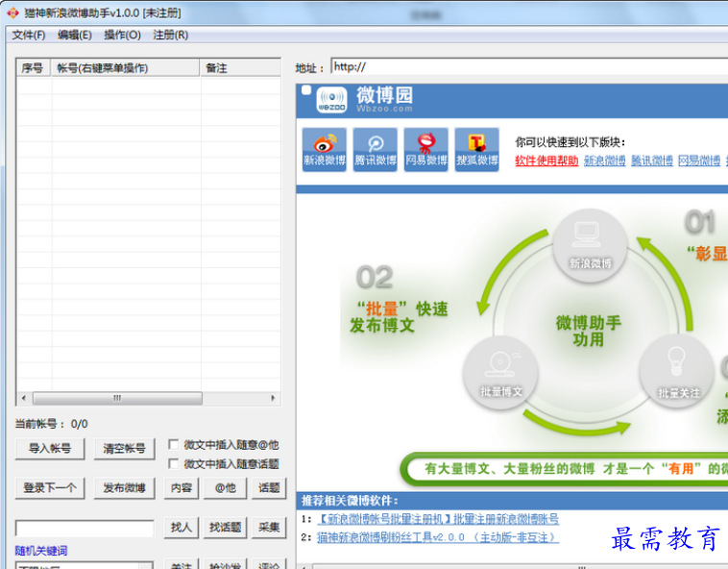Screen dimensions: 728x569
Task: Toggle the small checkbox beside the Wbzoo logo
Action: point(306,89)
